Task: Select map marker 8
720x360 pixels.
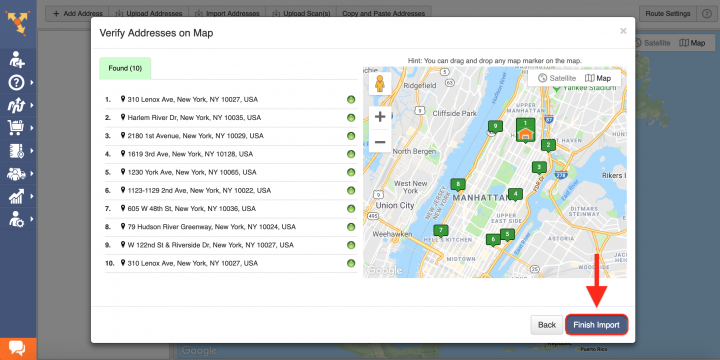Action: click(458, 185)
